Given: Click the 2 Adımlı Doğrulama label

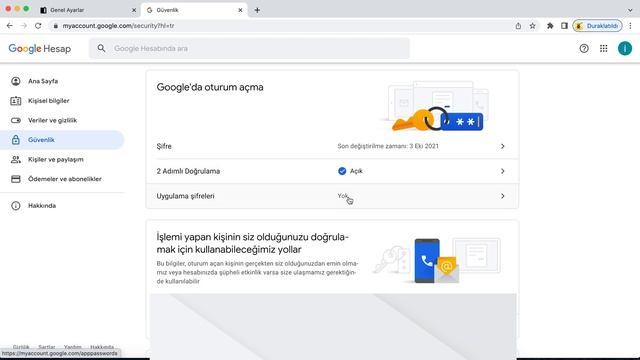Looking at the screenshot, I should pos(188,171).
